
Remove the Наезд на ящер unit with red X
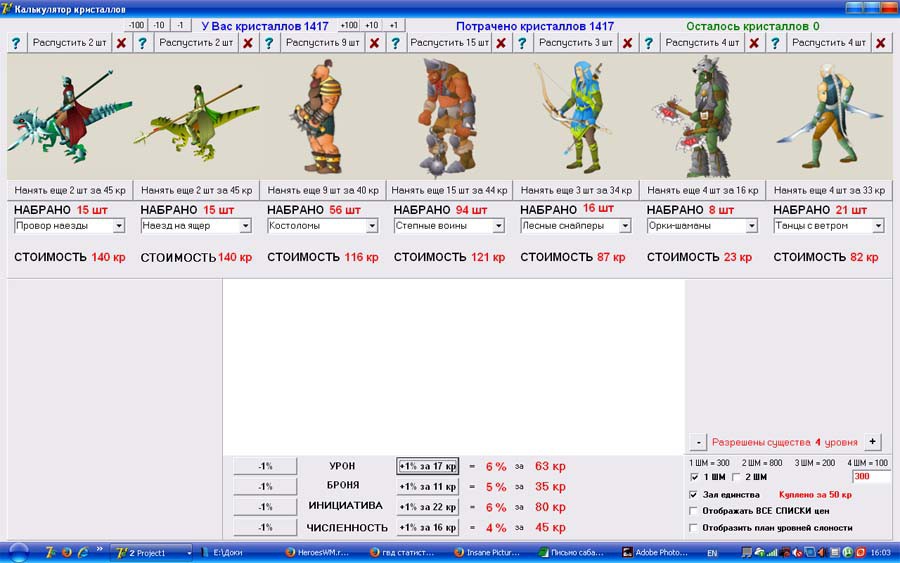pos(248,43)
